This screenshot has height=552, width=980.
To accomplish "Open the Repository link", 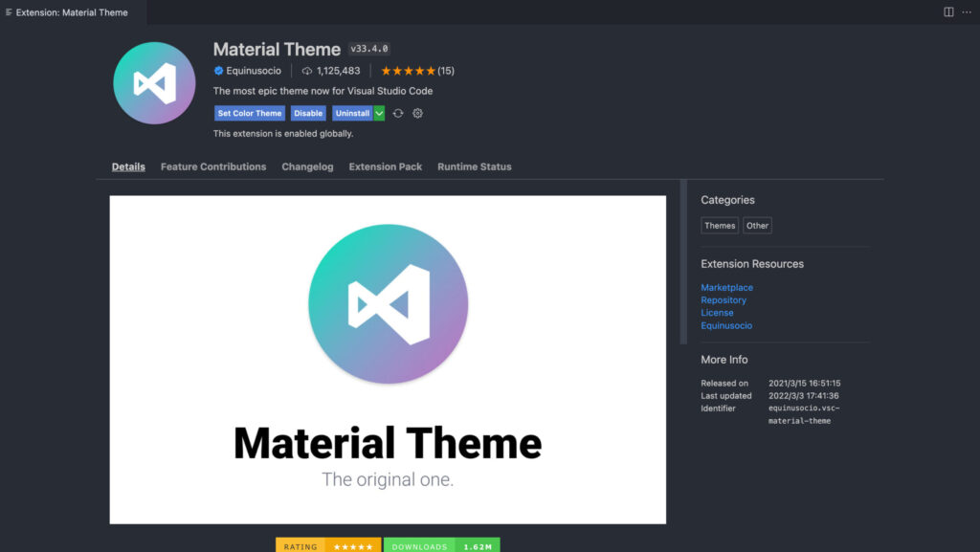I will (x=724, y=300).
